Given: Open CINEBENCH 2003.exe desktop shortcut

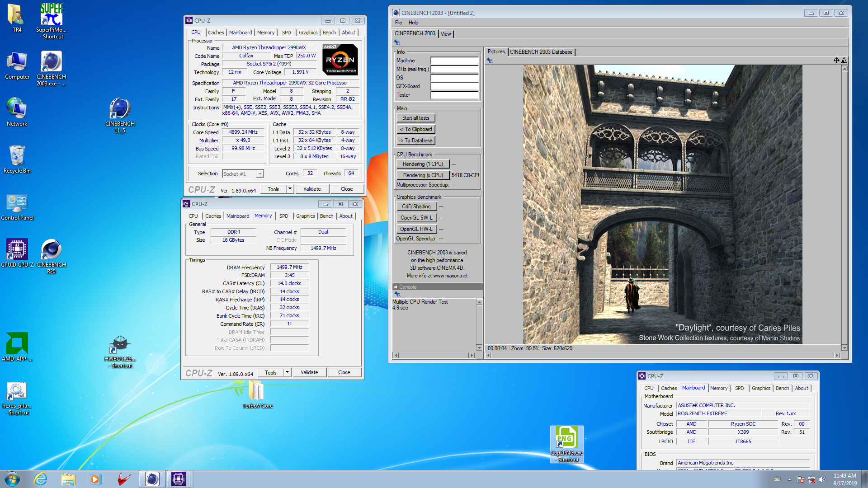Looking at the screenshot, I should (x=51, y=68).
